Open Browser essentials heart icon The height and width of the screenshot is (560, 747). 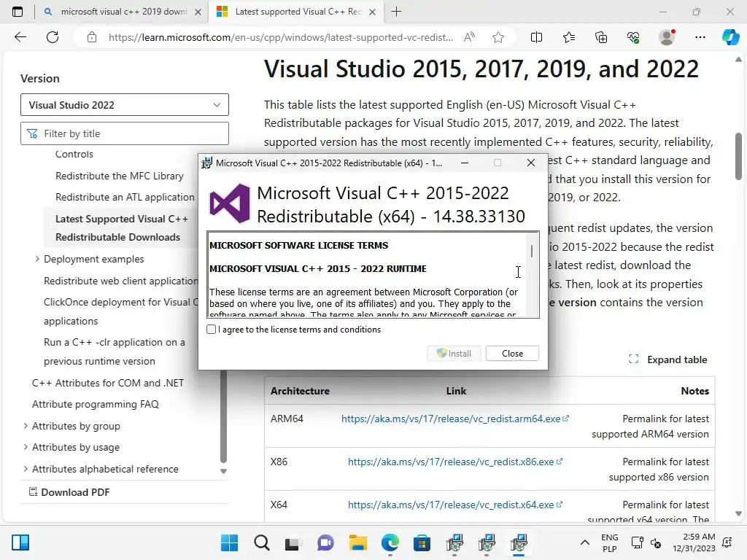click(633, 37)
